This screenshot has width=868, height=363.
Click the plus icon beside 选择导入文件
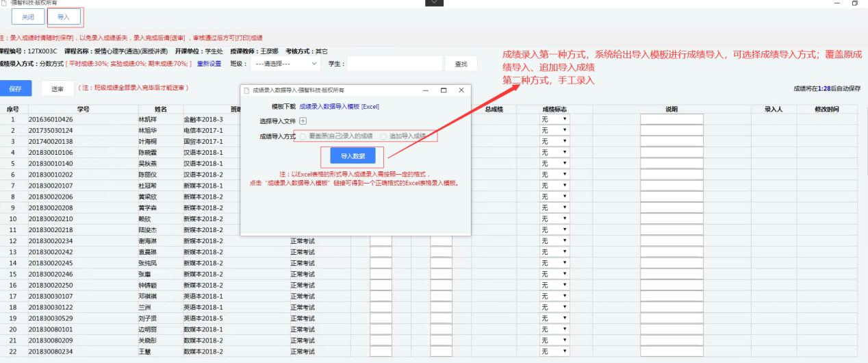pyautogui.click(x=303, y=121)
